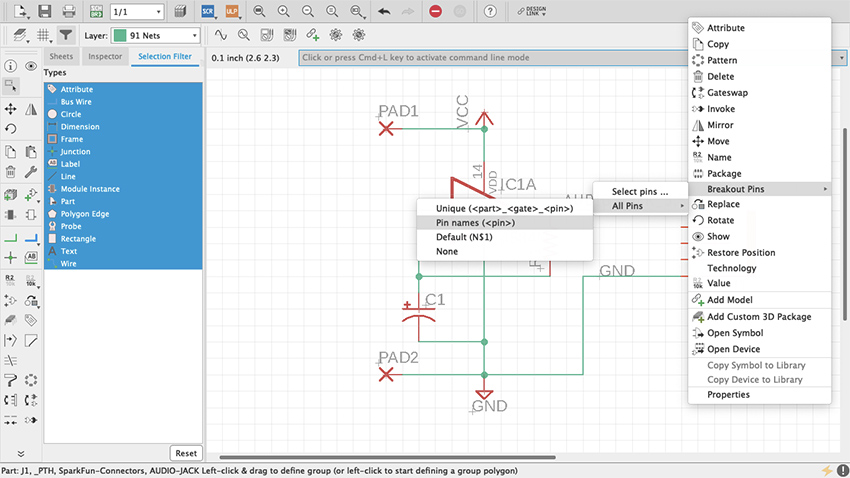Click the Zoom to fit icon

click(259, 11)
